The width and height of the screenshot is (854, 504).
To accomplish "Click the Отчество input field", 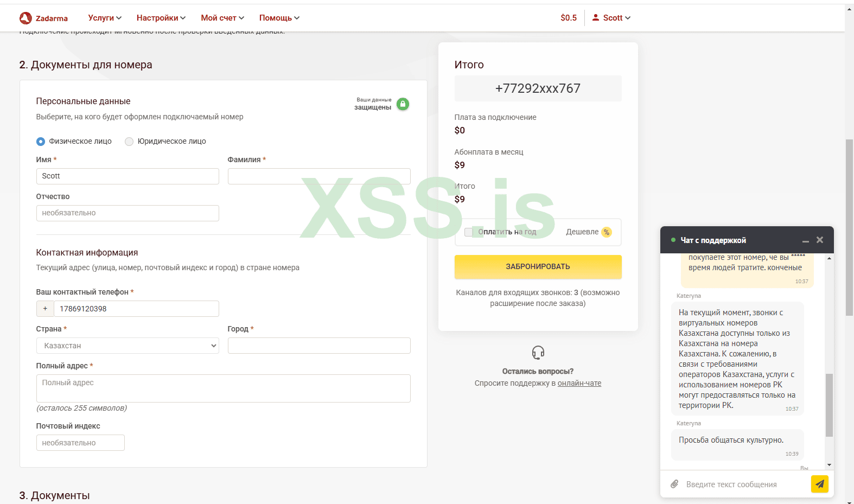I will 128,213.
